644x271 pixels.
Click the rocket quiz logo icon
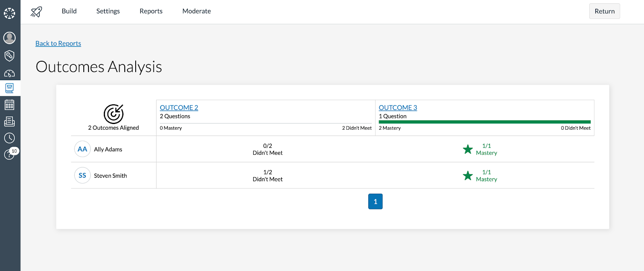(36, 12)
